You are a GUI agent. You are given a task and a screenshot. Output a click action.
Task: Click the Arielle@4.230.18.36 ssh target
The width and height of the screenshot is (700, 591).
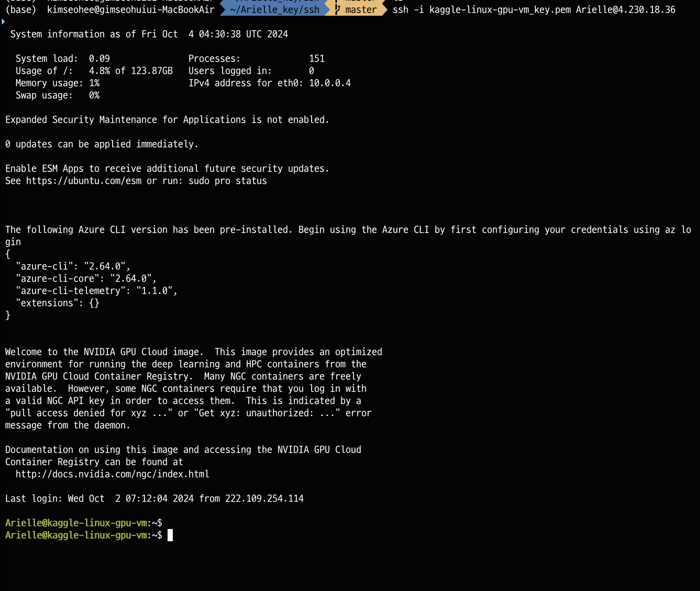tap(625, 10)
